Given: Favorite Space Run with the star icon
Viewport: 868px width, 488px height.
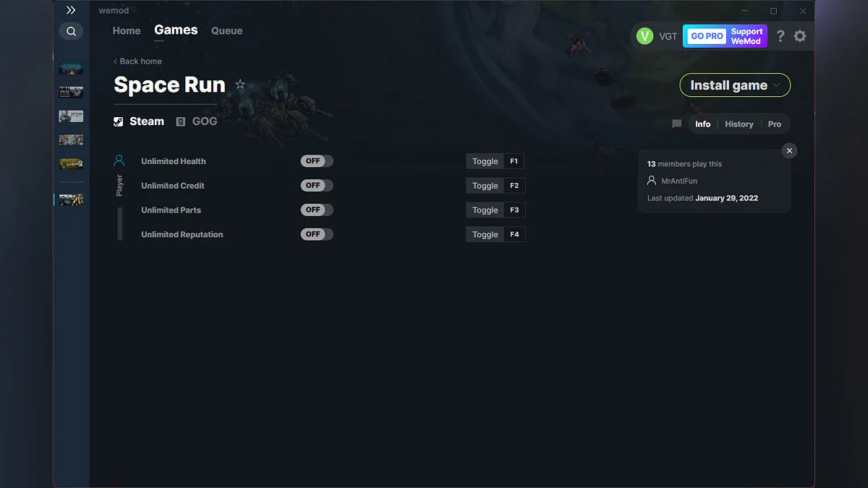Looking at the screenshot, I should (x=239, y=84).
